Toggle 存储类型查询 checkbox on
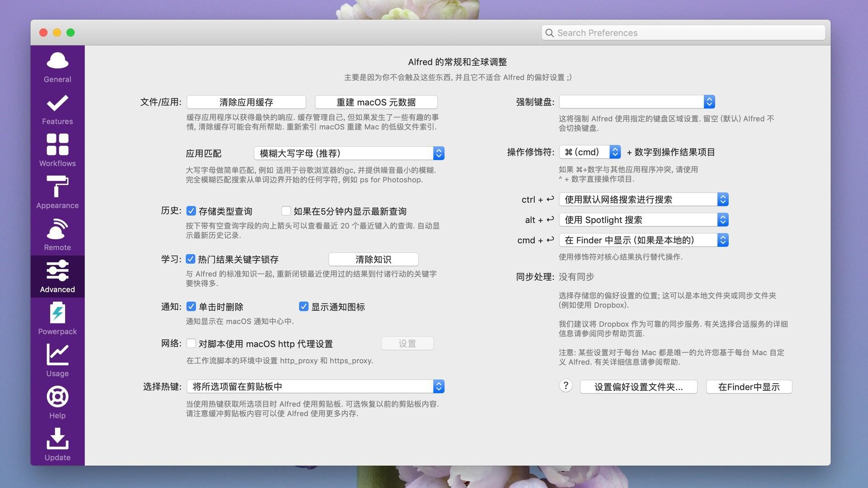 191,210
